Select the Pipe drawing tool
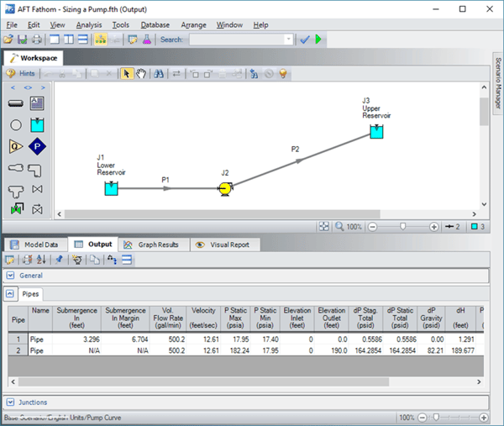The height and width of the screenshot is (426, 504). 15,103
